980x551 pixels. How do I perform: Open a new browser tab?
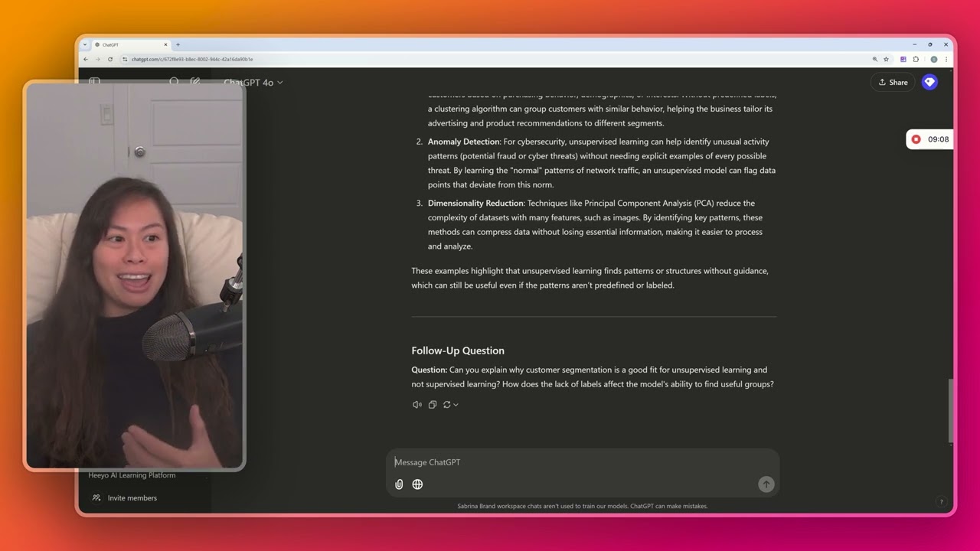(178, 44)
